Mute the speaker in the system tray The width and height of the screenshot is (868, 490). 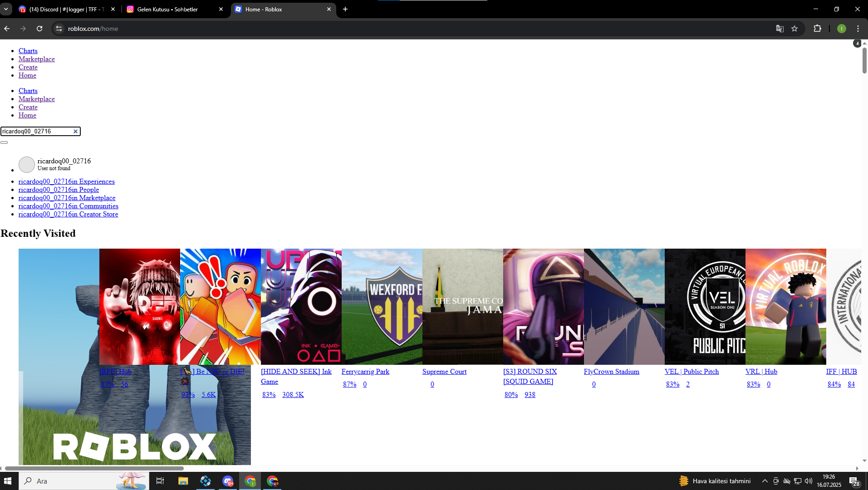(809, 480)
